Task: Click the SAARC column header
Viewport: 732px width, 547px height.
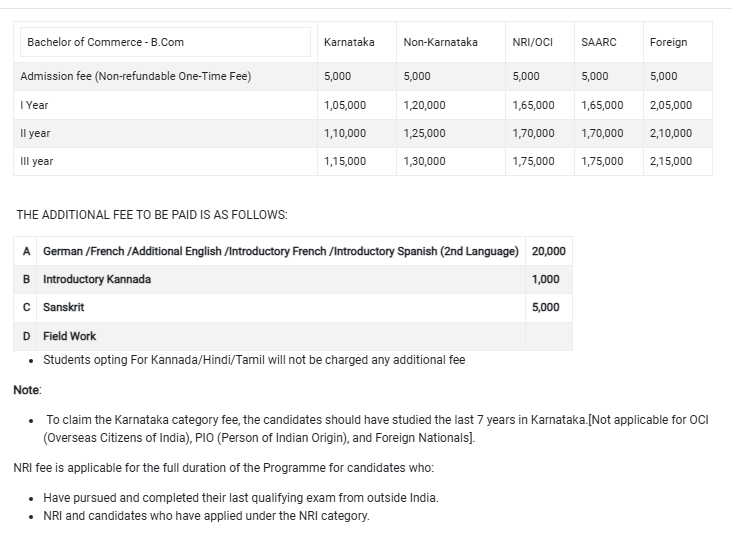Action: [598, 42]
